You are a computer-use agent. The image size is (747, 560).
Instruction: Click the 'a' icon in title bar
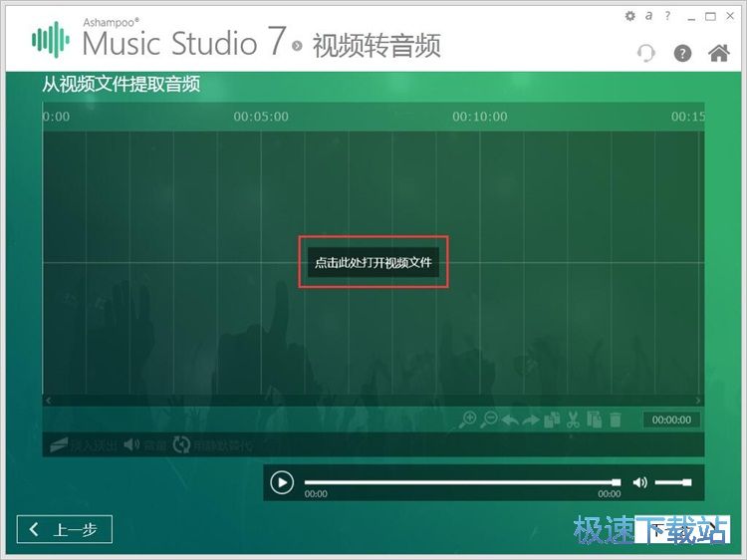click(648, 16)
